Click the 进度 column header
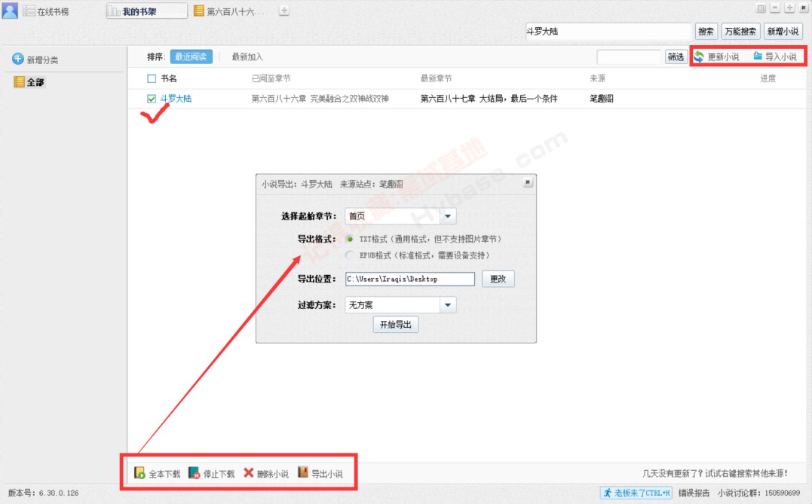 point(768,78)
